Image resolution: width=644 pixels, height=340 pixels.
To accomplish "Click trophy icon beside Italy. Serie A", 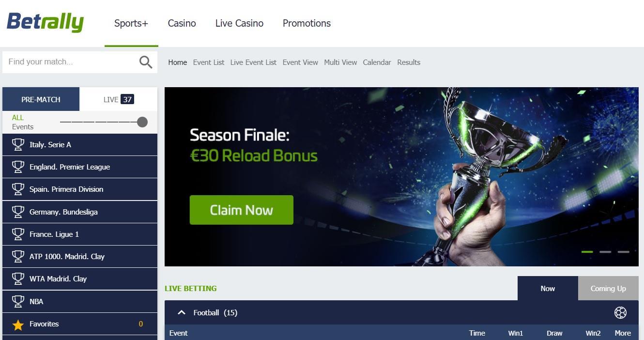I will [18, 144].
